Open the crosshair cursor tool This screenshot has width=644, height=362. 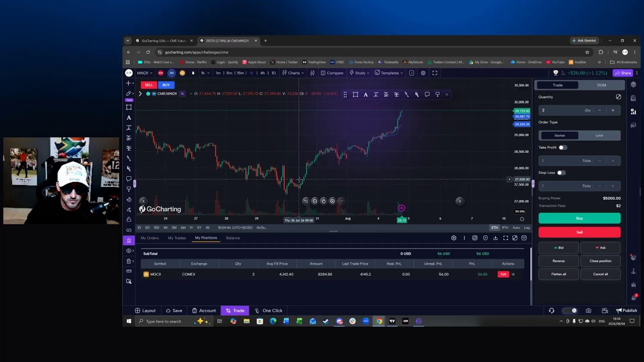(x=129, y=83)
